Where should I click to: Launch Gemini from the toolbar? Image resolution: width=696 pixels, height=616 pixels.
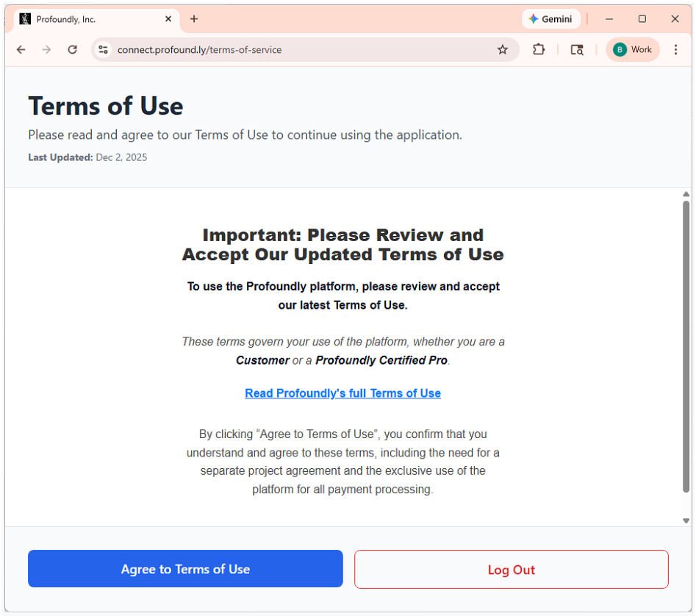(x=550, y=18)
